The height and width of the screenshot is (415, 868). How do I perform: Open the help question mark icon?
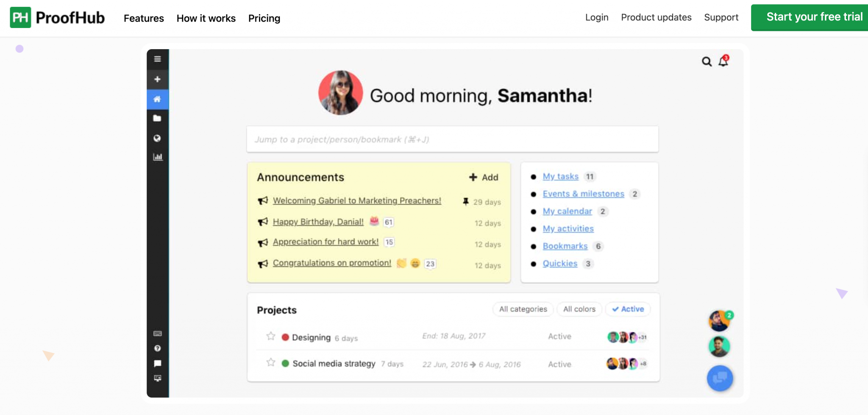click(158, 348)
